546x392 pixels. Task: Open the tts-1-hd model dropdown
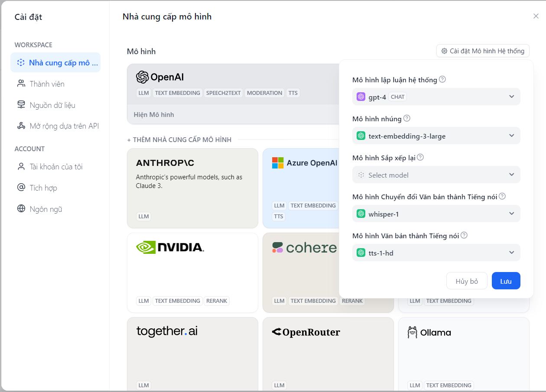coord(436,253)
